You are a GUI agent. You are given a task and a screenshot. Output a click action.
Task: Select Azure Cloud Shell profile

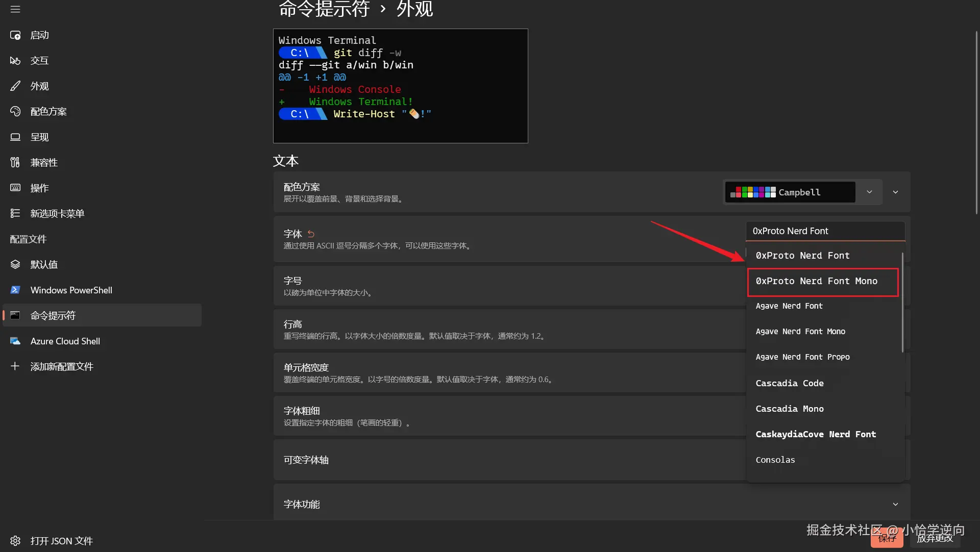[x=65, y=341]
